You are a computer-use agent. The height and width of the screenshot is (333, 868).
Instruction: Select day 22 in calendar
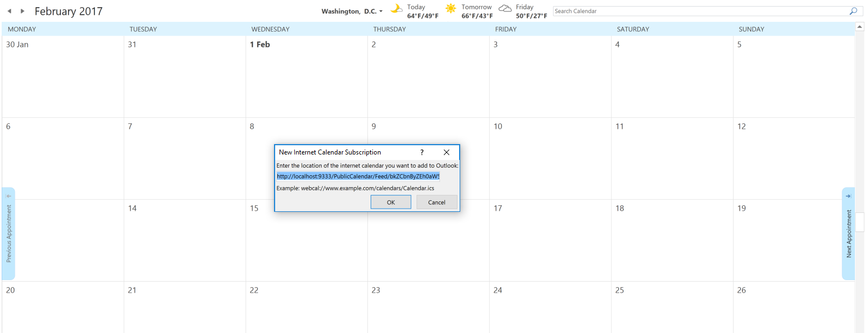tap(306, 307)
